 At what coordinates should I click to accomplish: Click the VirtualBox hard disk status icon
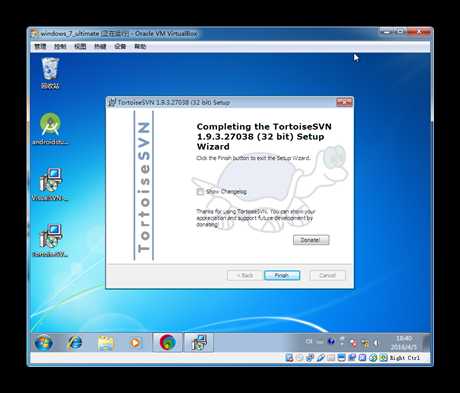289,358
